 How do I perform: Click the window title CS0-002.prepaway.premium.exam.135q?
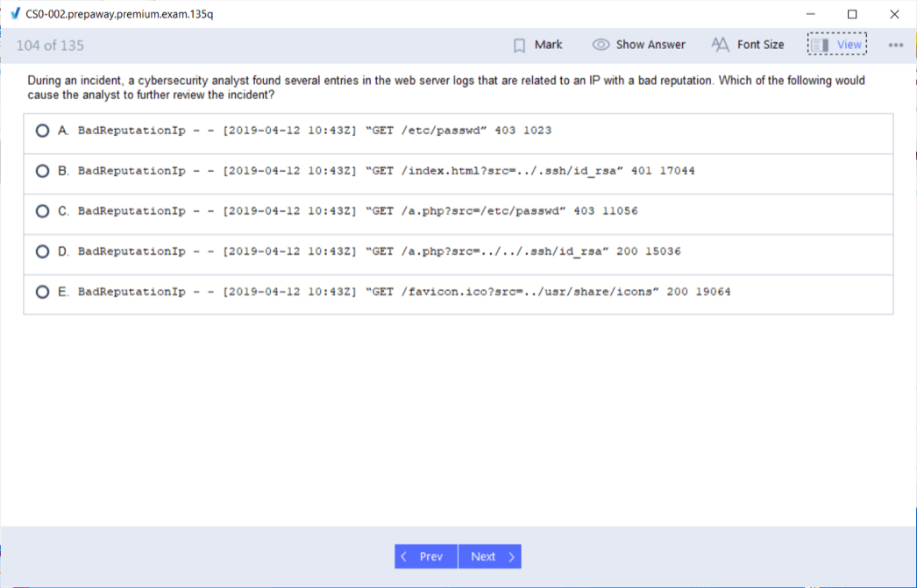[119, 14]
